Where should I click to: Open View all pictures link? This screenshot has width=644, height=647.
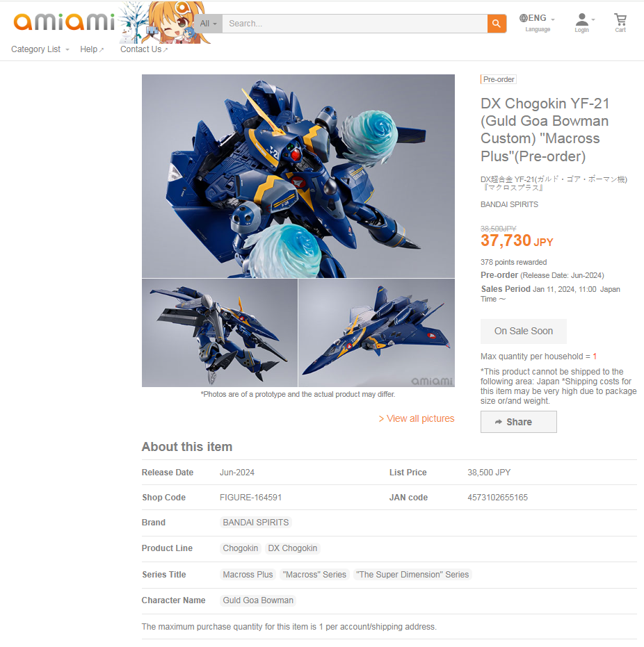(x=417, y=418)
